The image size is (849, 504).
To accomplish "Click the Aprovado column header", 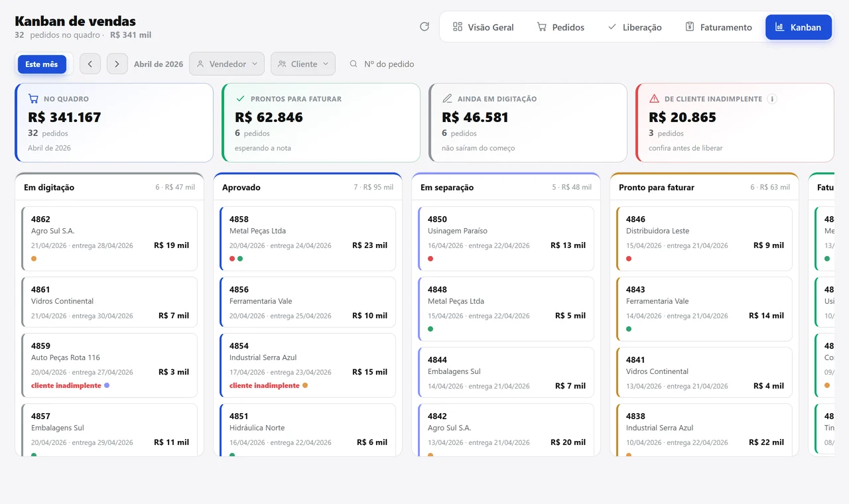I will click(x=308, y=187).
